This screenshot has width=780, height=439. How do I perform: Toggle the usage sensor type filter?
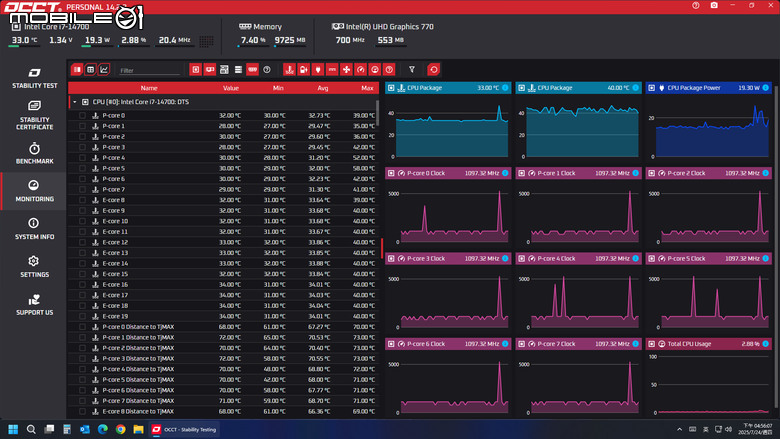(x=375, y=70)
